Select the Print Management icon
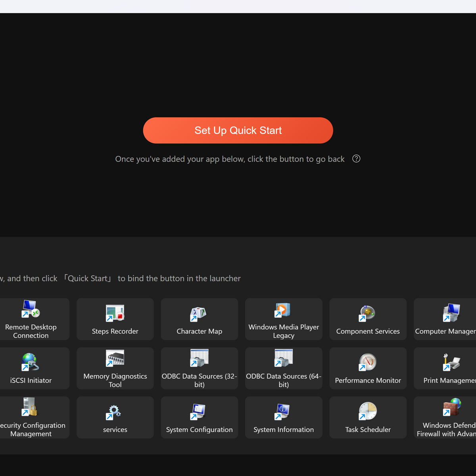 451,362
